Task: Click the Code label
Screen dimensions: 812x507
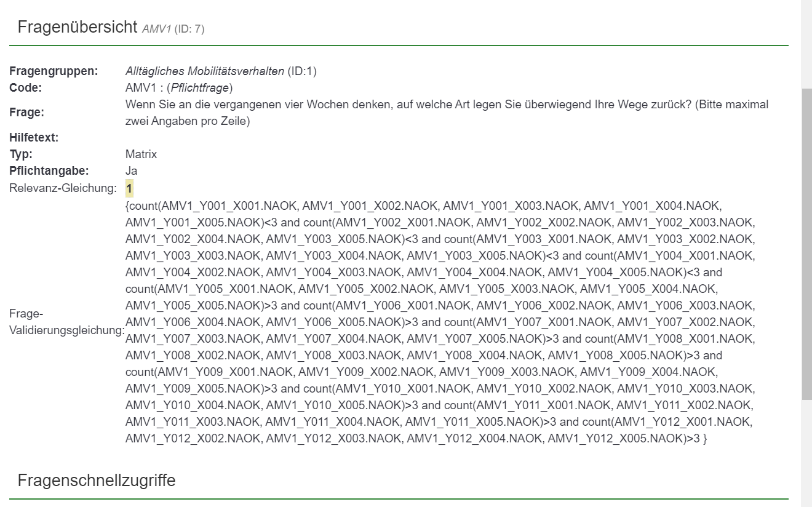Action: coord(25,88)
